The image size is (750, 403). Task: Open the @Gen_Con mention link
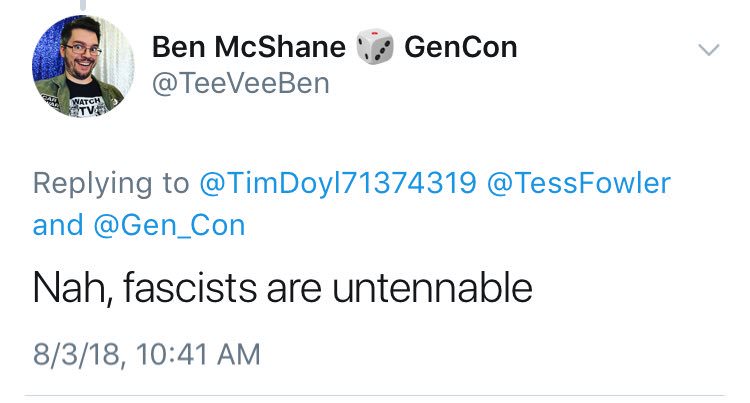pyautogui.click(x=169, y=226)
